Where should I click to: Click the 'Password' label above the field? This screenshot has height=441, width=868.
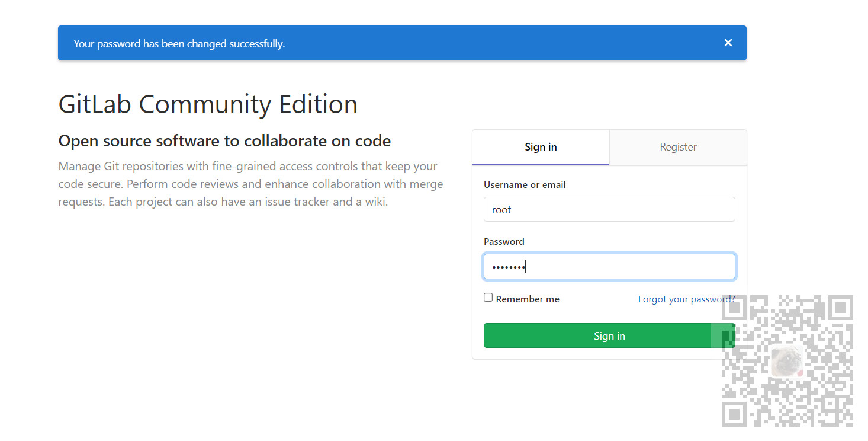504,242
